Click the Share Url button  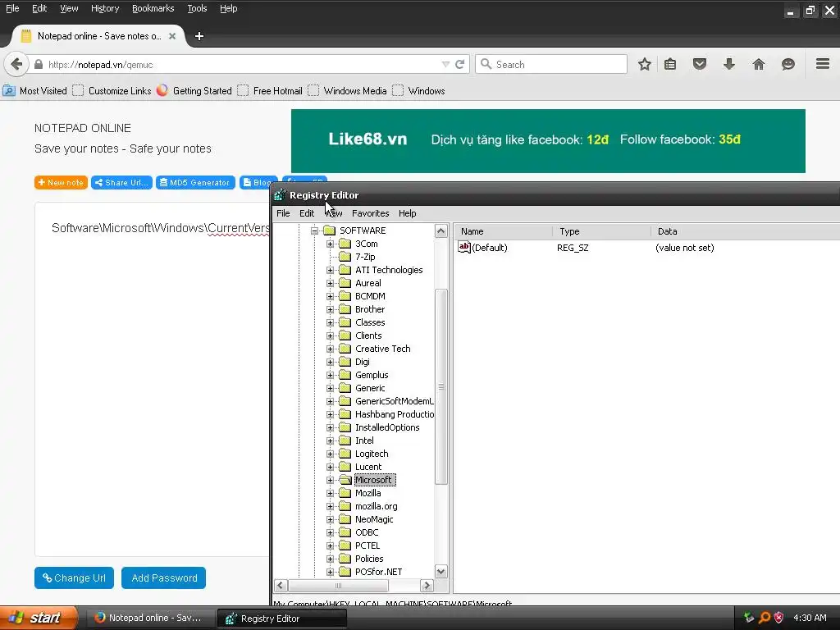point(121,183)
